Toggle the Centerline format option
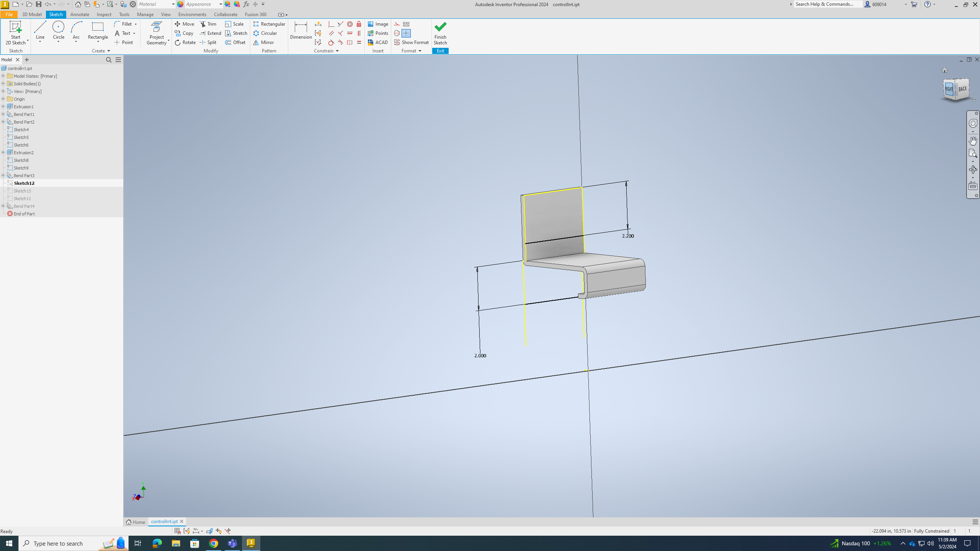Screen dimensions: 980x551 (x=397, y=33)
